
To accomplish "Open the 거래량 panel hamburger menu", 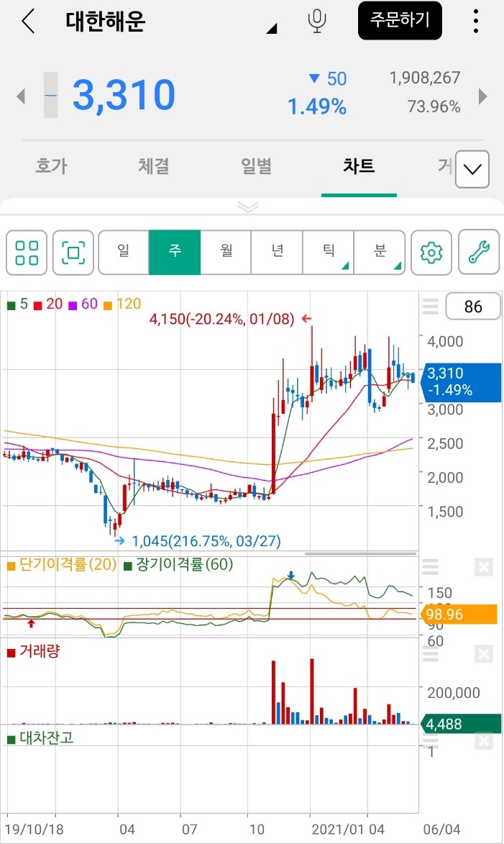I will (431, 654).
